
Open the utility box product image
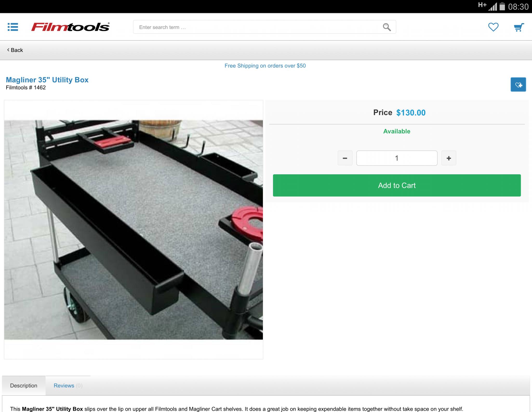tap(134, 230)
